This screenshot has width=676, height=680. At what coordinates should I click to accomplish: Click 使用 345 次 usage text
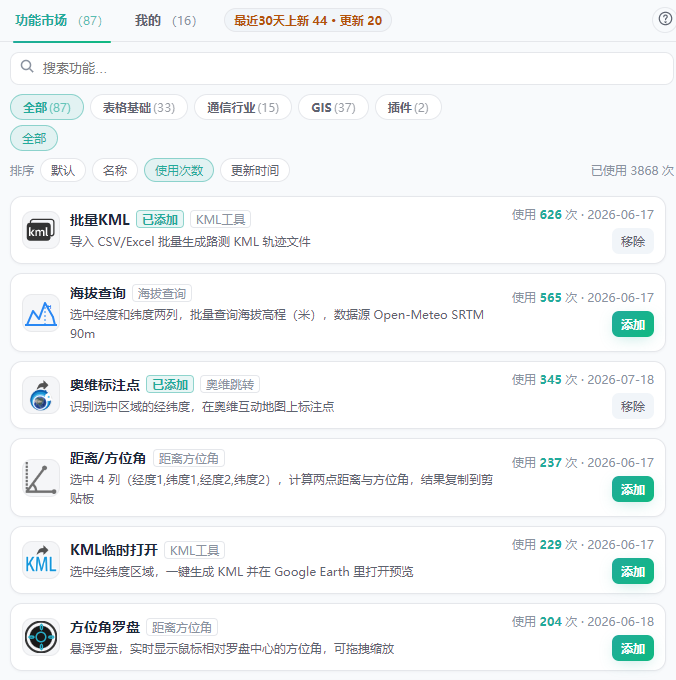[545, 379]
